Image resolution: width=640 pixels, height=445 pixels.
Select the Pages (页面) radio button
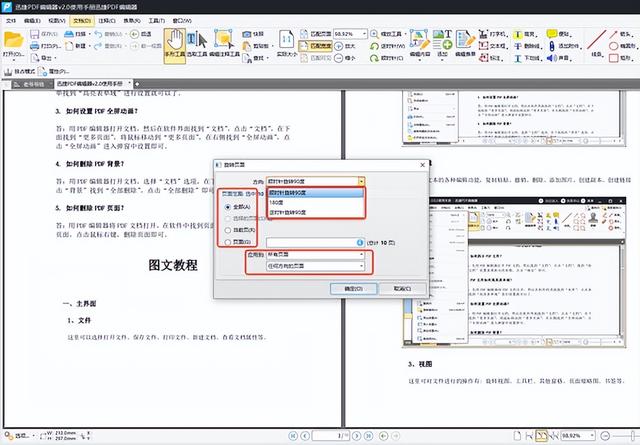coord(228,243)
